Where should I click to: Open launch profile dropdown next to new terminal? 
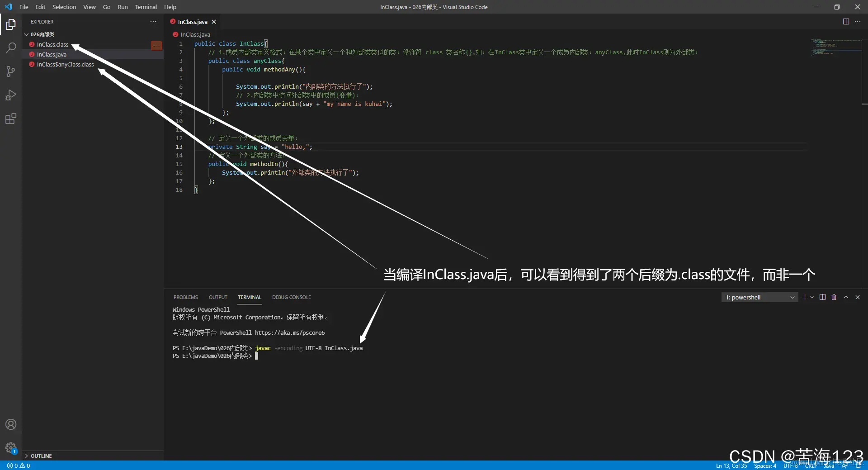click(812, 297)
